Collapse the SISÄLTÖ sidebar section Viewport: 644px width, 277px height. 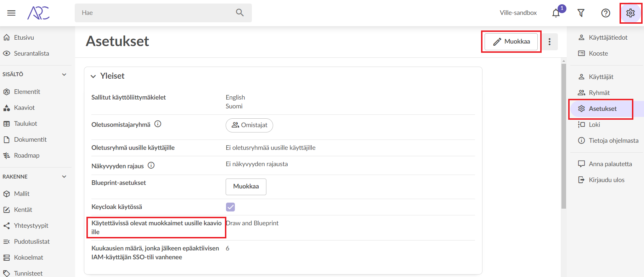[x=64, y=74]
